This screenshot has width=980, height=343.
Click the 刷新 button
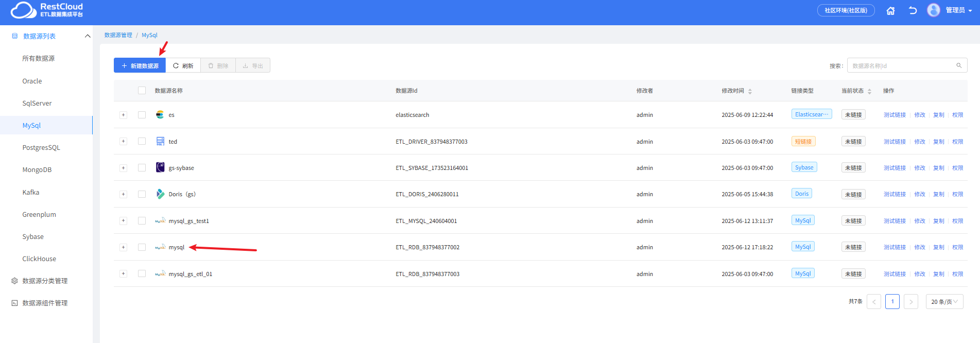tap(183, 65)
